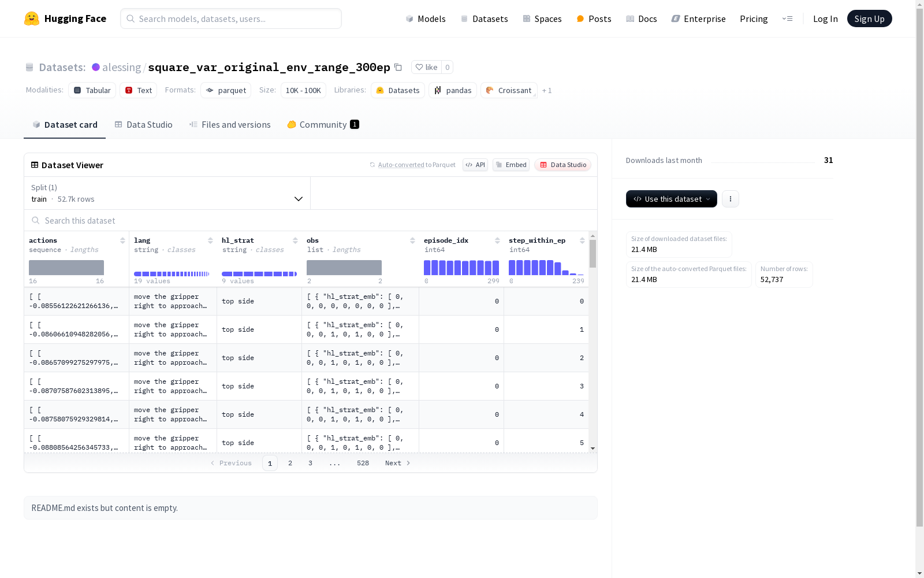Open Data Studio from viewer header
924x578 pixels.
click(x=562, y=165)
